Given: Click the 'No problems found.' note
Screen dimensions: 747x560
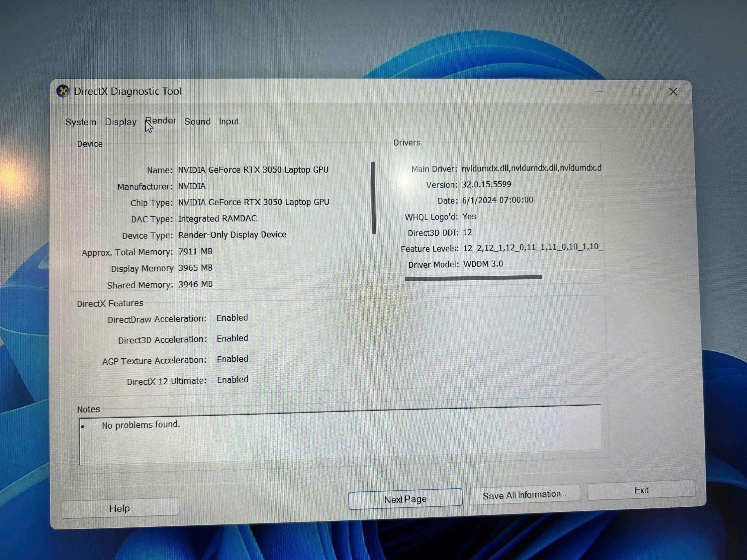Looking at the screenshot, I should [141, 425].
